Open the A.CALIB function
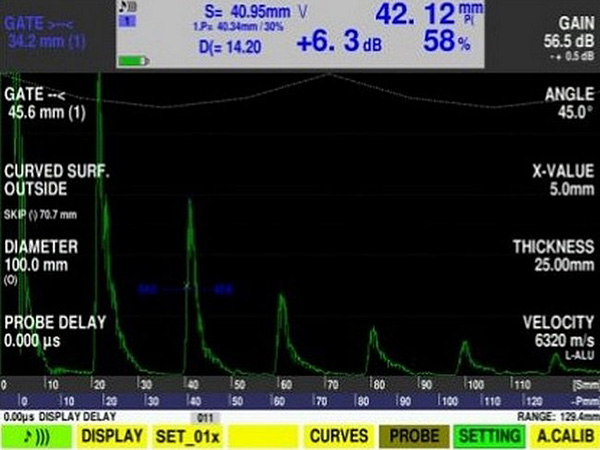This screenshot has width=600, height=450. point(565,436)
